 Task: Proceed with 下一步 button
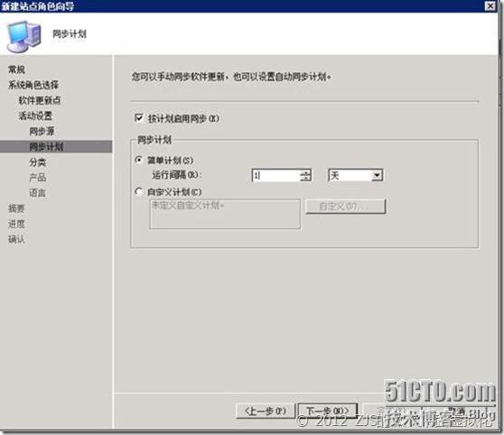click(328, 411)
